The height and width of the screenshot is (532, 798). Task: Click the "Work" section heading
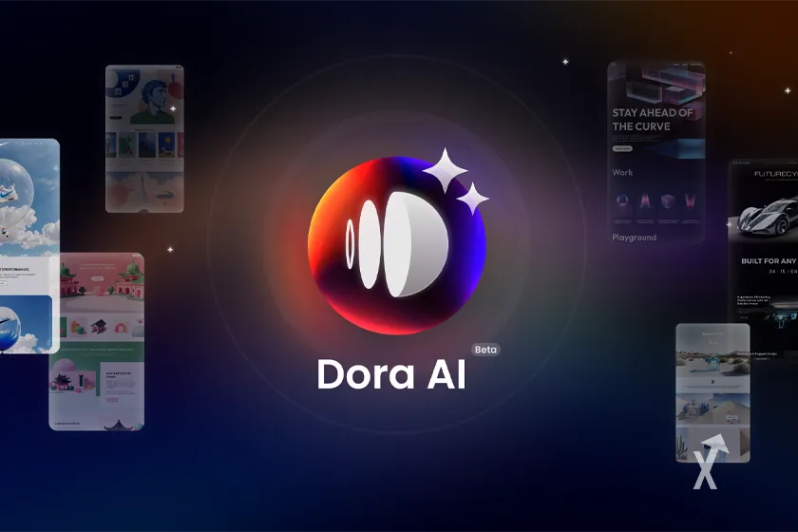(x=622, y=173)
